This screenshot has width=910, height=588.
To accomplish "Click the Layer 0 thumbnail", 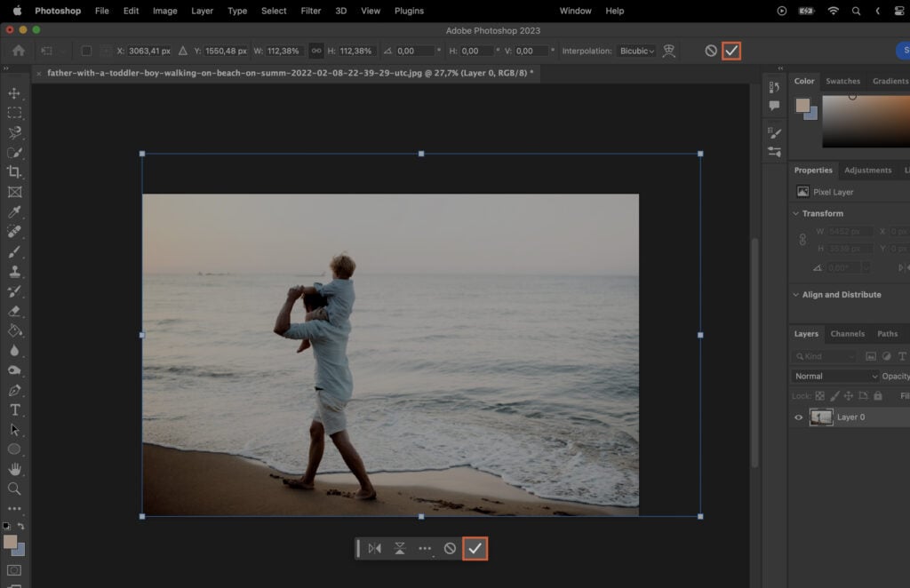I will point(821,417).
